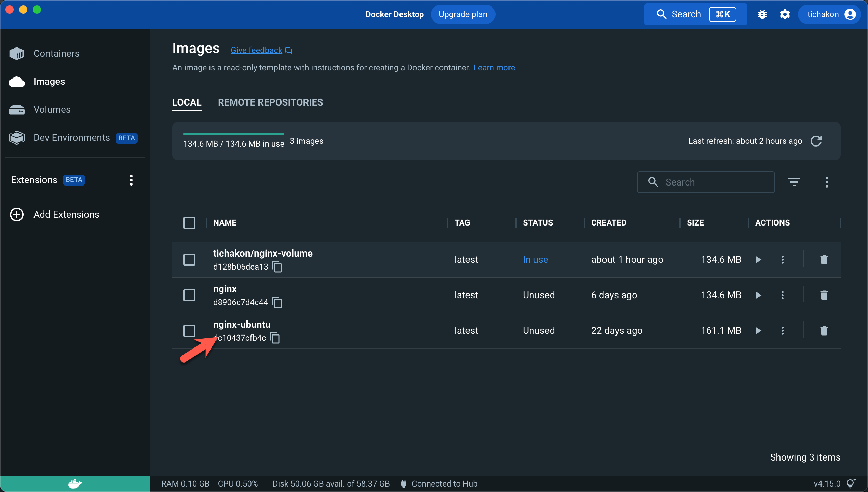Delete the nginx-ubuntu image

point(824,330)
